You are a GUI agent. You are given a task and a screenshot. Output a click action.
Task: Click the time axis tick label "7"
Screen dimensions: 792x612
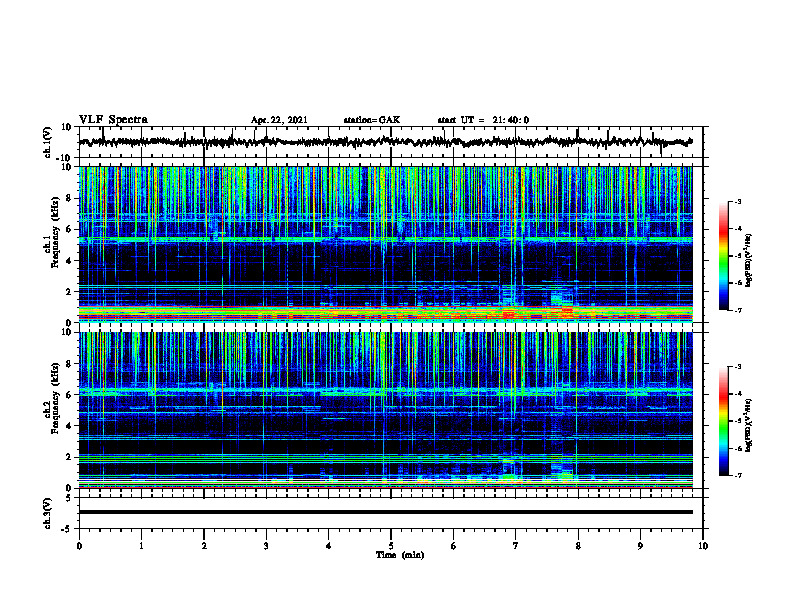point(516,546)
